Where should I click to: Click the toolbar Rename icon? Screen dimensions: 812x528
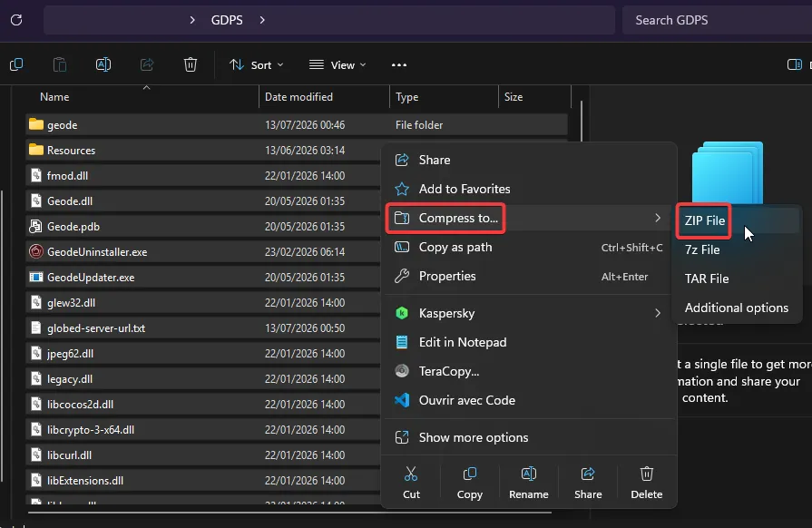click(103, 64)
